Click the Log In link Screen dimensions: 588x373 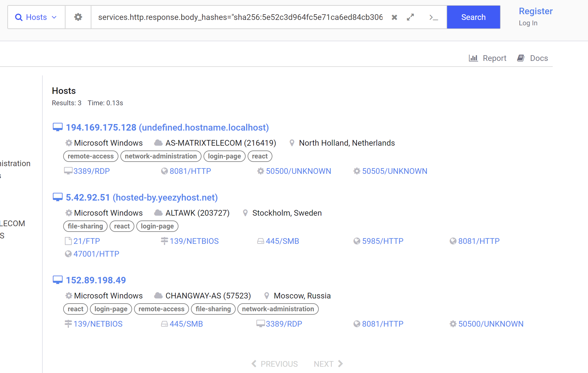[x=528, y=23]
